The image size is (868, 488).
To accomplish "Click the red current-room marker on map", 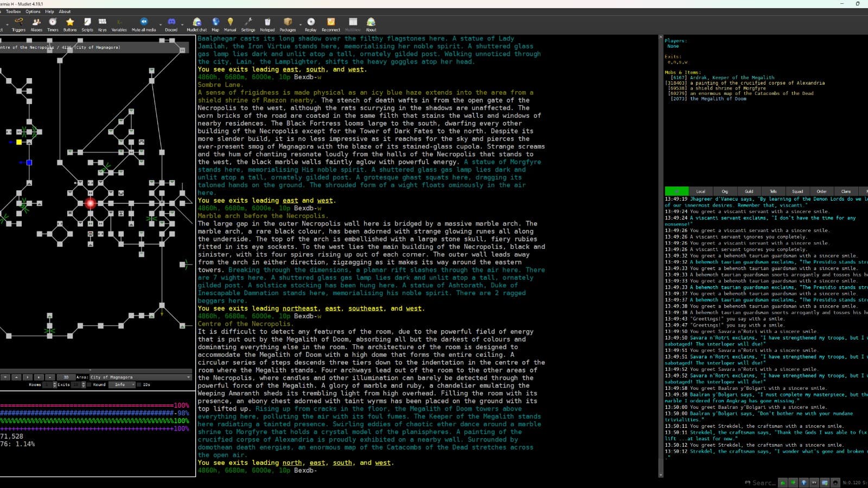I will [x=91, y=203].
